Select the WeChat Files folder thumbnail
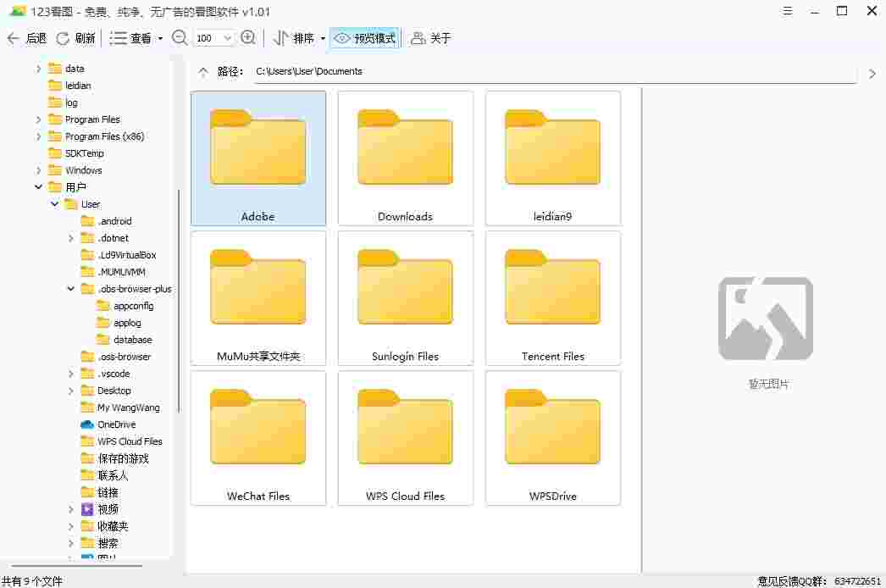Viewport: 886px width, 588px height. click(x=258, y=438)
